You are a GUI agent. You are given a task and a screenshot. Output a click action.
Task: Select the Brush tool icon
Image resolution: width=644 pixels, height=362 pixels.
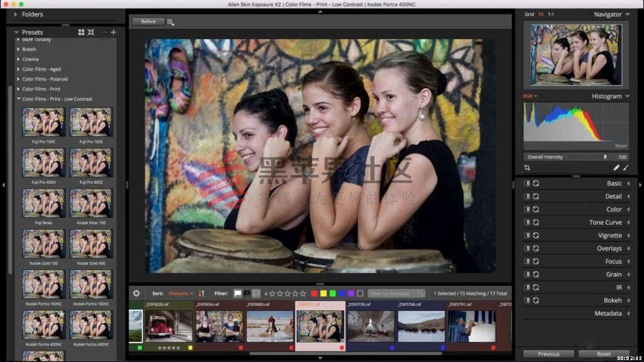[x=626, y=168]
